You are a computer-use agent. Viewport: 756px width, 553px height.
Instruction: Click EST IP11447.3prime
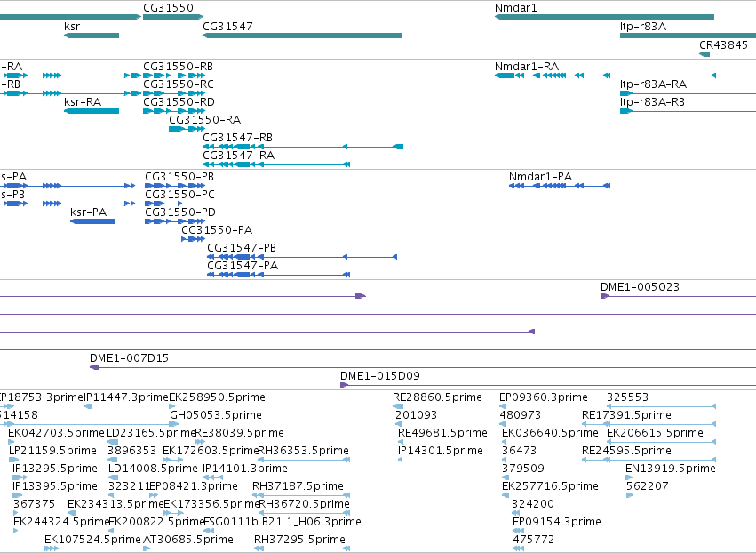tap(126, 397)
